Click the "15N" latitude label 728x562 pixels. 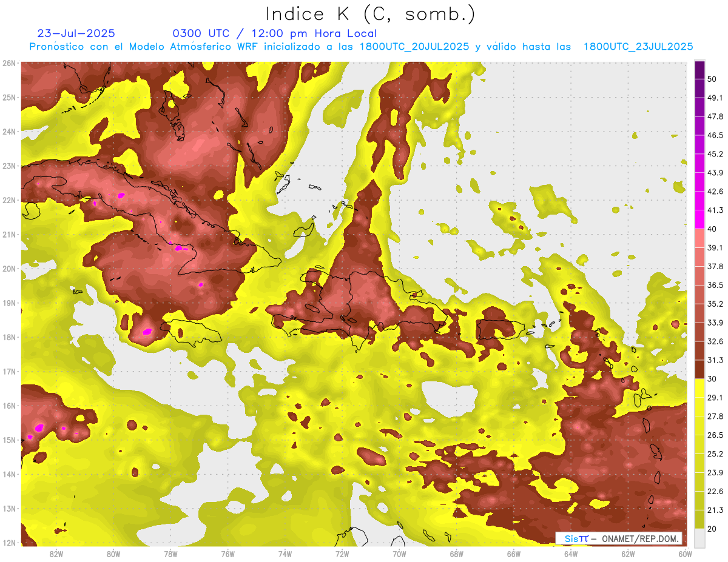(x=9, y=440)
